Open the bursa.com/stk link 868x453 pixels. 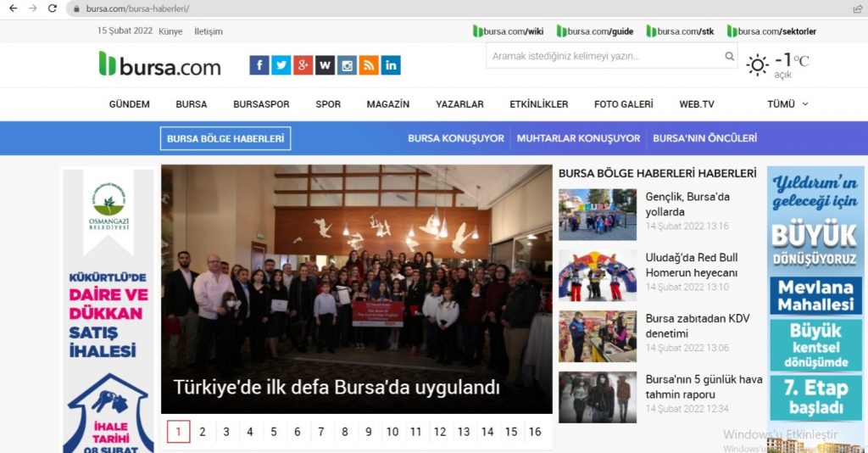point(681,31)
